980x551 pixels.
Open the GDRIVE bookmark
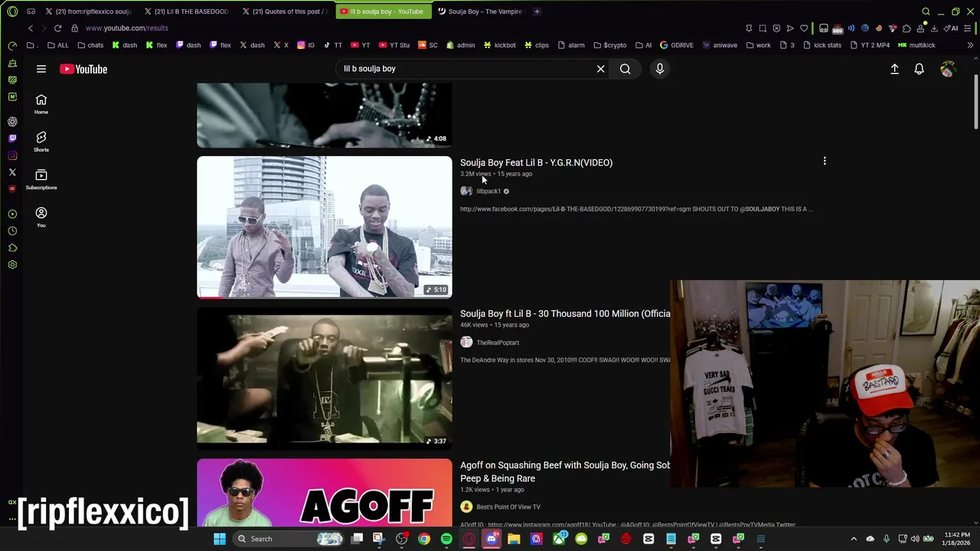(677, 45)
